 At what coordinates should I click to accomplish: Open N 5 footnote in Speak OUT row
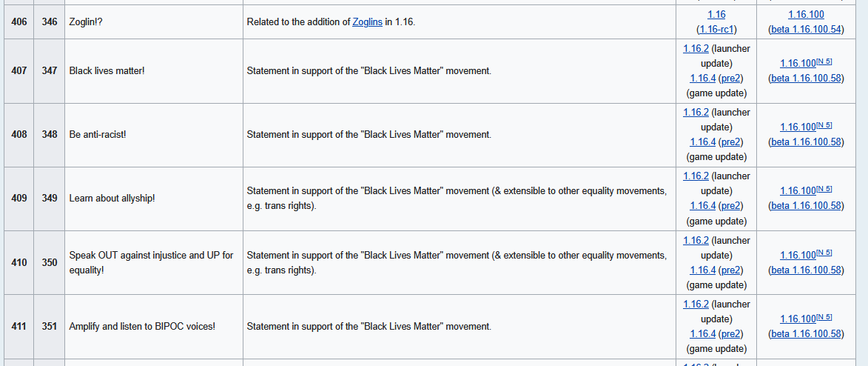click(x=824, y=253)
